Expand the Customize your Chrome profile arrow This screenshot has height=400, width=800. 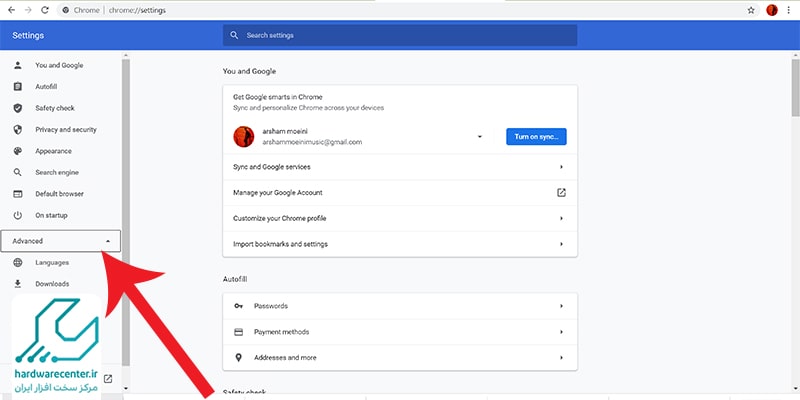tap(561, 218)
